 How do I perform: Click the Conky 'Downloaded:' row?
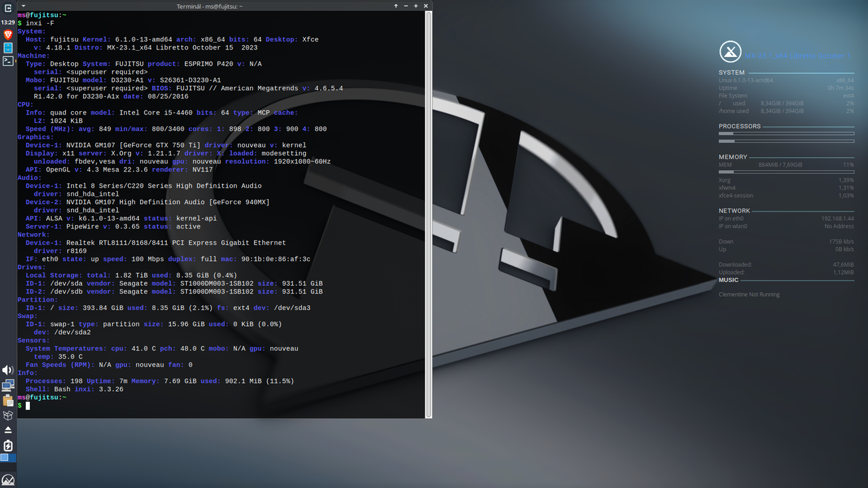click(x=787, y=264)
